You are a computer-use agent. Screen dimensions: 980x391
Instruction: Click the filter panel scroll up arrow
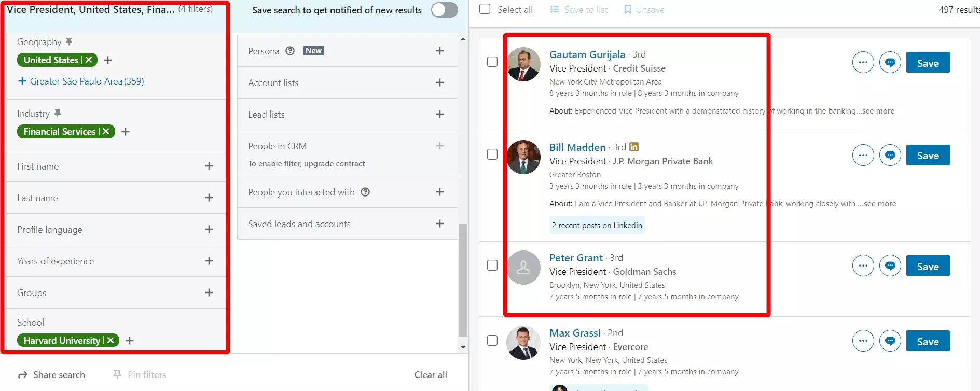[x=463, y=39]
